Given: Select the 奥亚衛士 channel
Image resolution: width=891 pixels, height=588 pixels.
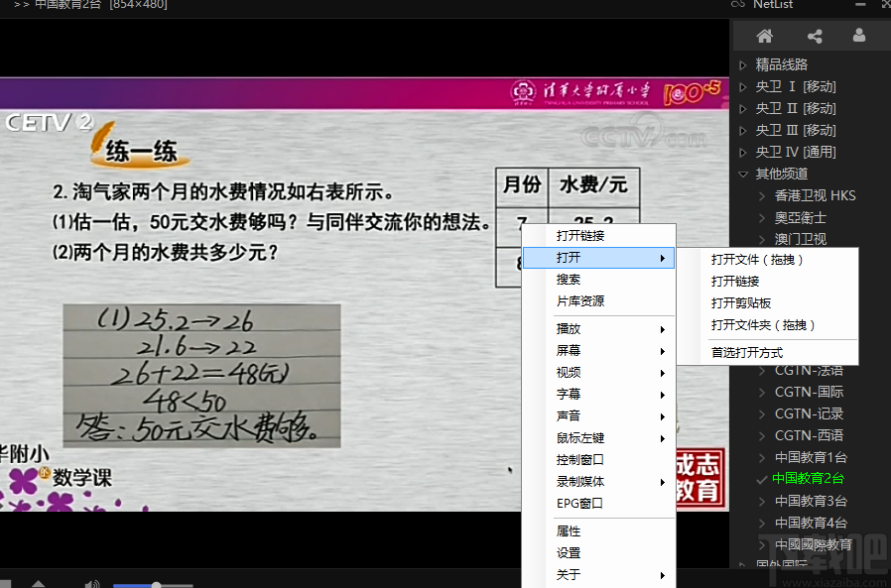Looking at the screenshot, I should click(x=800, y=217).
